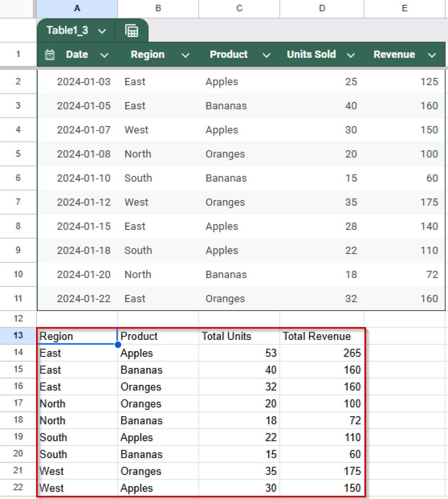
Task: Select row 2 by its row number
Action: pos(18,82)
